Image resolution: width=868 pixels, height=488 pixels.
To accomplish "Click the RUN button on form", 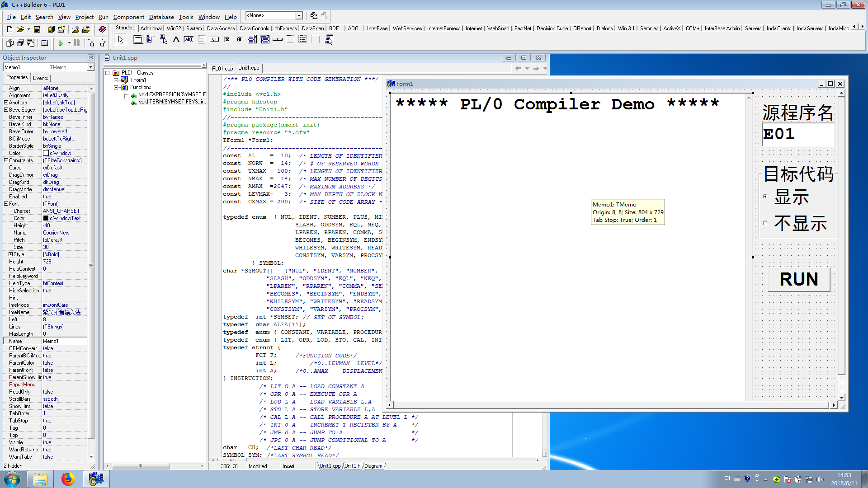I will 798,279.
